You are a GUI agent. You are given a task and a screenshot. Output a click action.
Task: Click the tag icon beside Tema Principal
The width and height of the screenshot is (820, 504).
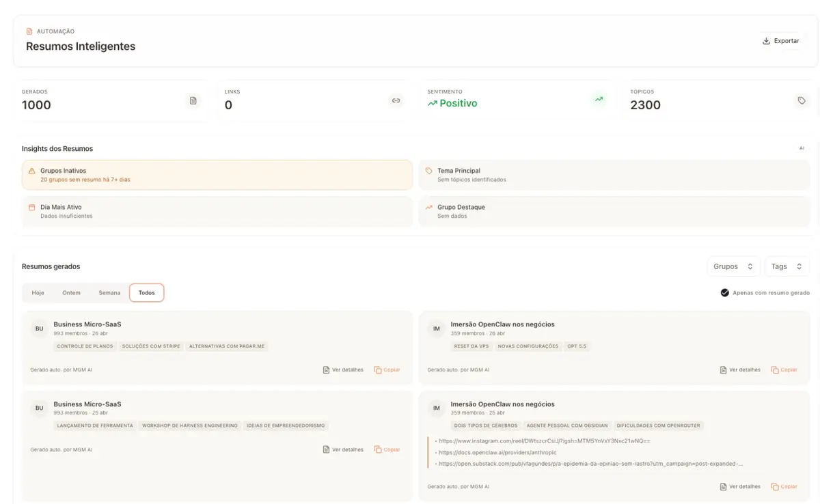[x=428, y=171]
